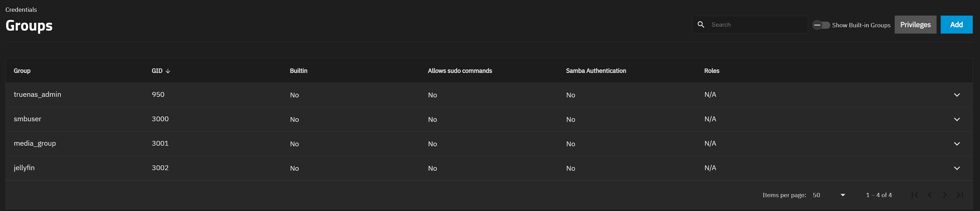This screenshot has width=980, height=211.
Task: Expand the media_group row chevron
Action: pyautogui.click(x=957, y=143)
